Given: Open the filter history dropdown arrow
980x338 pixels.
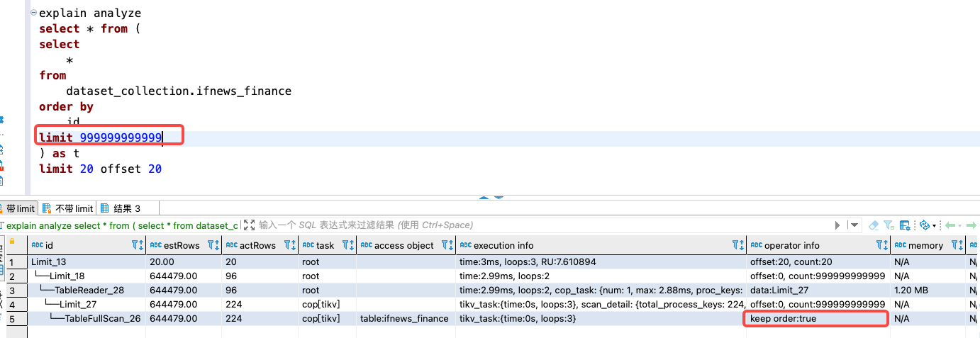Looking at the screenshot, I should pyautogui.click(x=854, y=225).
